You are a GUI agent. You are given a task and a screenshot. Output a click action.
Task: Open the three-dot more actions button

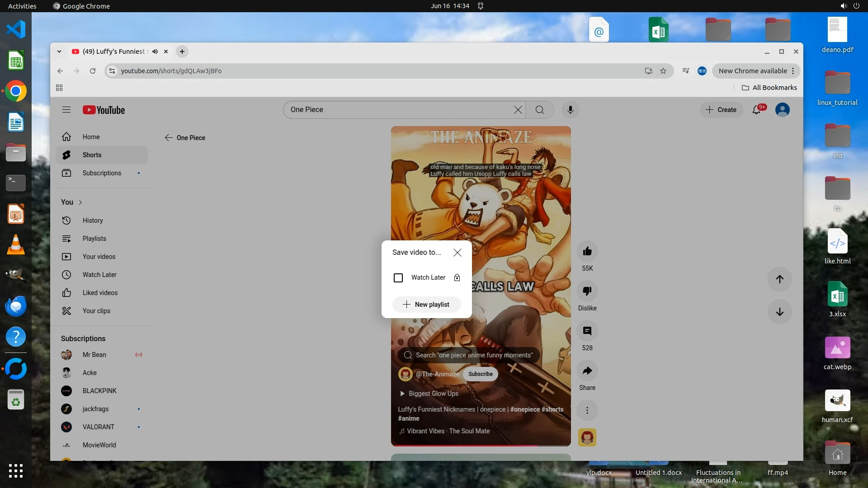(x=587, y=410)
